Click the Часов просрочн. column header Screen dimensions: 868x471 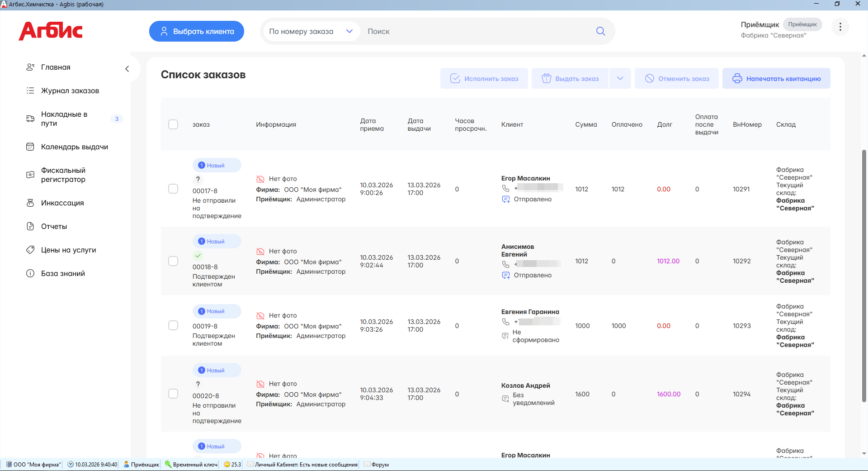(471, 124)
